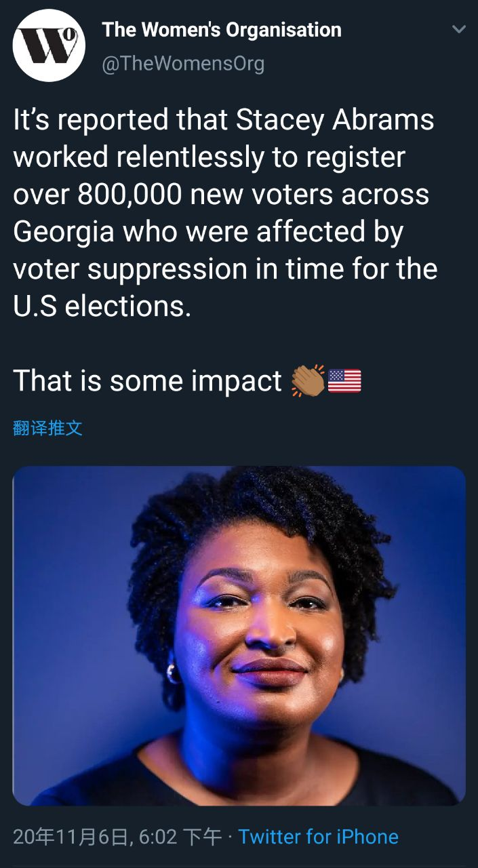
Task: Expand the tweet options chevron
Action: point(459,30)
